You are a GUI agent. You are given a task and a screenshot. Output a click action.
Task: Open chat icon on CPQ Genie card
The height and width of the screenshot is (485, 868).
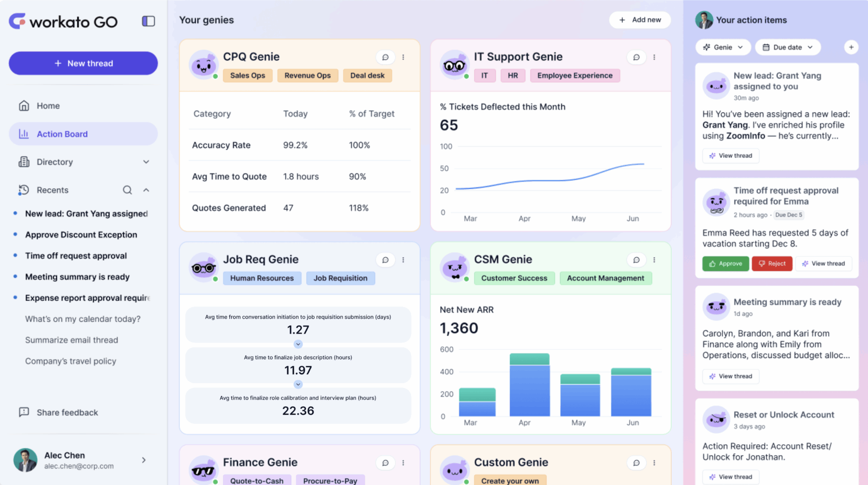(385, 57)
